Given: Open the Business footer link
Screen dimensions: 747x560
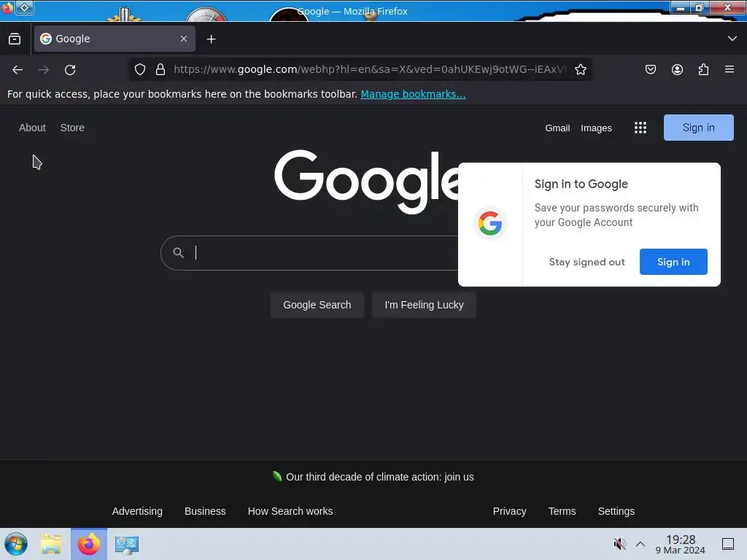Looking at the screenshot, I should pos(205,511).
